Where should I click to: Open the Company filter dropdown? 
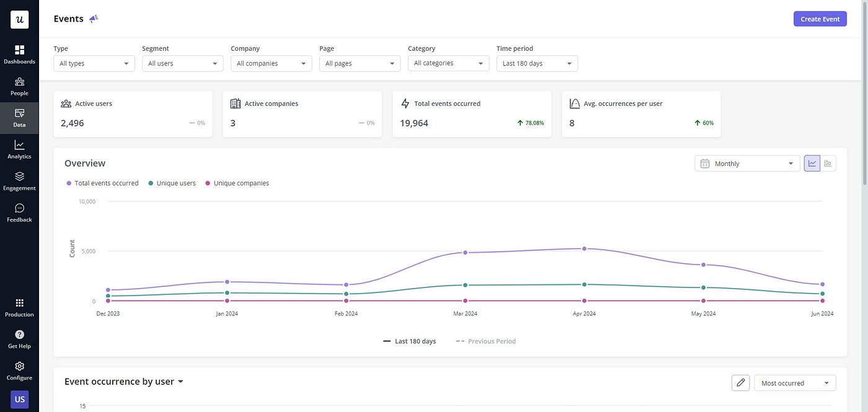coord(272,63)
